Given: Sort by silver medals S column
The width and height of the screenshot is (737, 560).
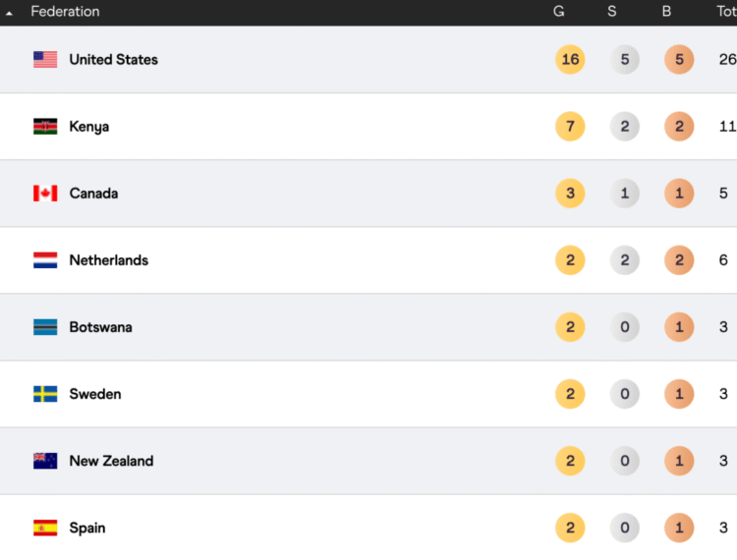Looking at the screenshot, I should pos(612,12).
